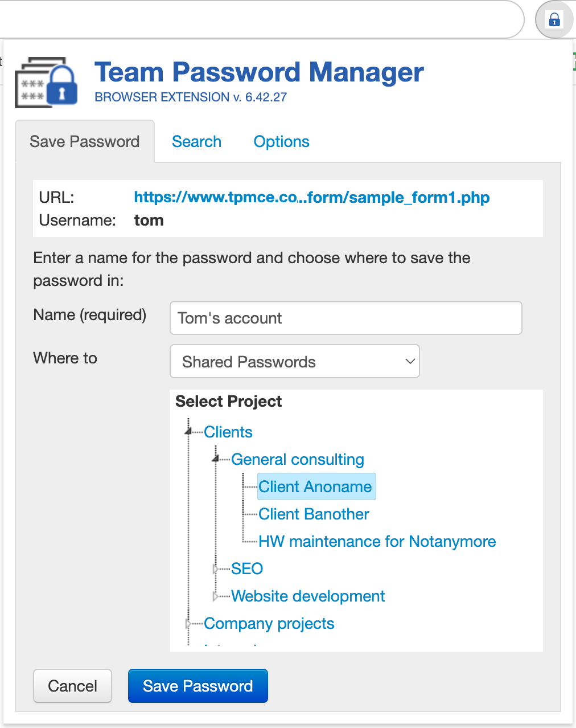The height and width of the screenshot is (728, 576).
Task: Expand the Website development node
Action: coord(216,596)
